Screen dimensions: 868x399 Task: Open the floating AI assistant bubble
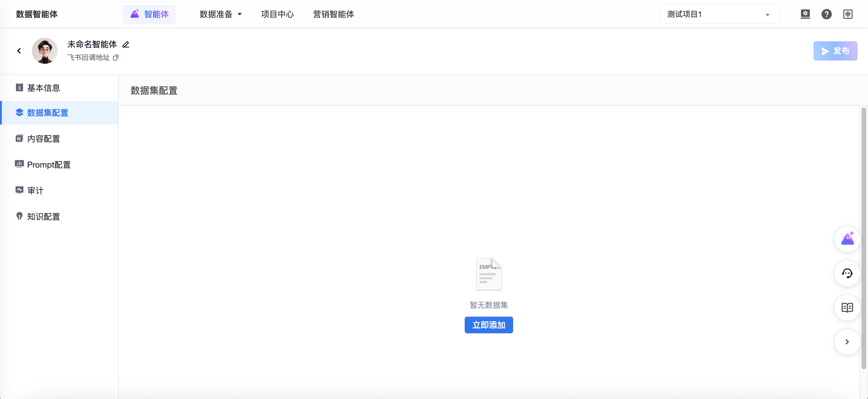tap(847, 239)
